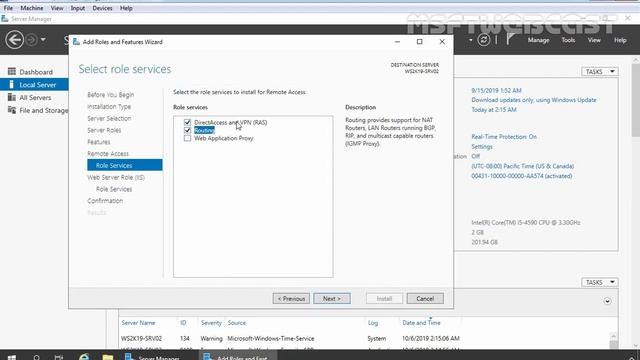Screen dimensions: 640x360
Task: Select the Local Server sidebar item
Action: 34,84
